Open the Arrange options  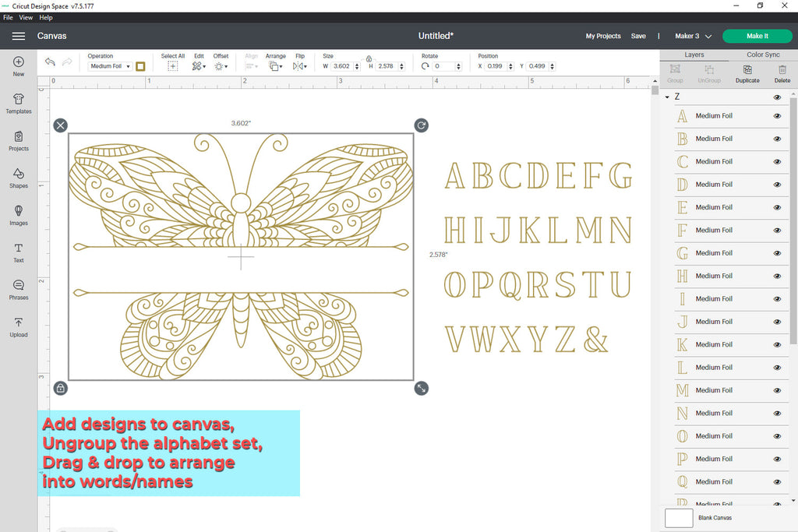[x=275, y=66]
